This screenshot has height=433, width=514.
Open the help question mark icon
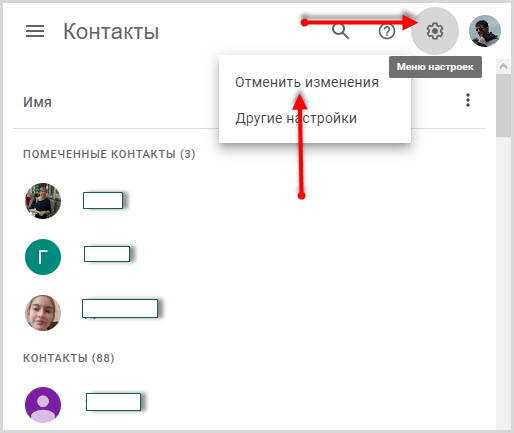387,32
